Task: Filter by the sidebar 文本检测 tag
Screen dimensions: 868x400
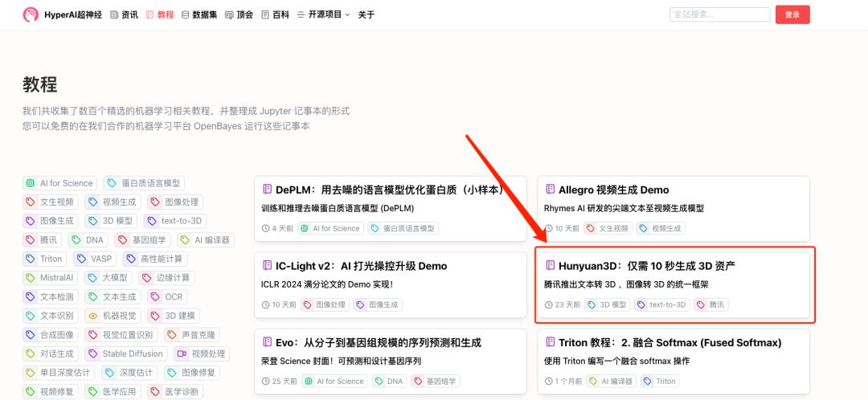Action: pyautogui.click(x=51, y=296)
